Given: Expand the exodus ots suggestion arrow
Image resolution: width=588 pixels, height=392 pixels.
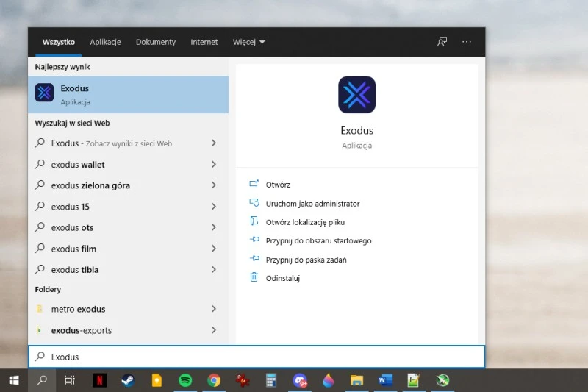Looking at the screenshot, I should click(x=214, y=227).
